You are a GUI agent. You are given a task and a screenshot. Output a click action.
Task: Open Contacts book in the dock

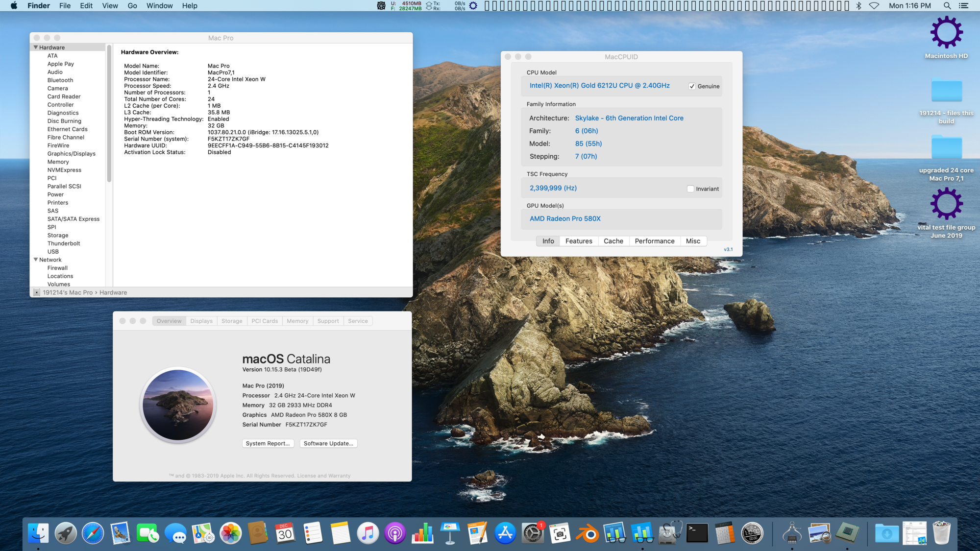click(258, 533)
